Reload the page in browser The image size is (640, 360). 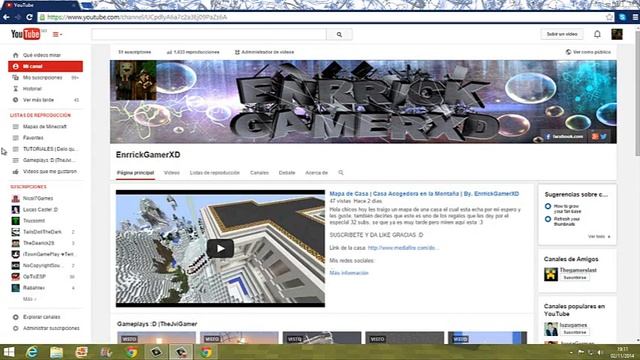(29, 17)
